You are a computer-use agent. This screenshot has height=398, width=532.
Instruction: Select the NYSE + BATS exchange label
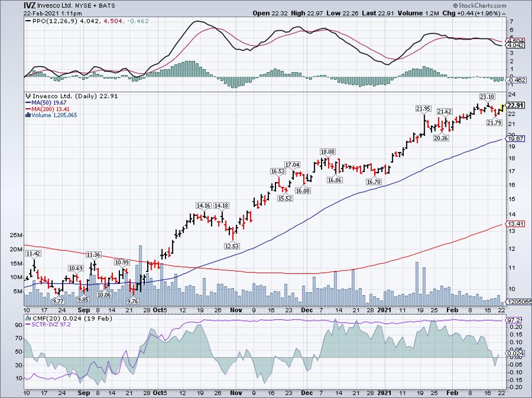96,6
